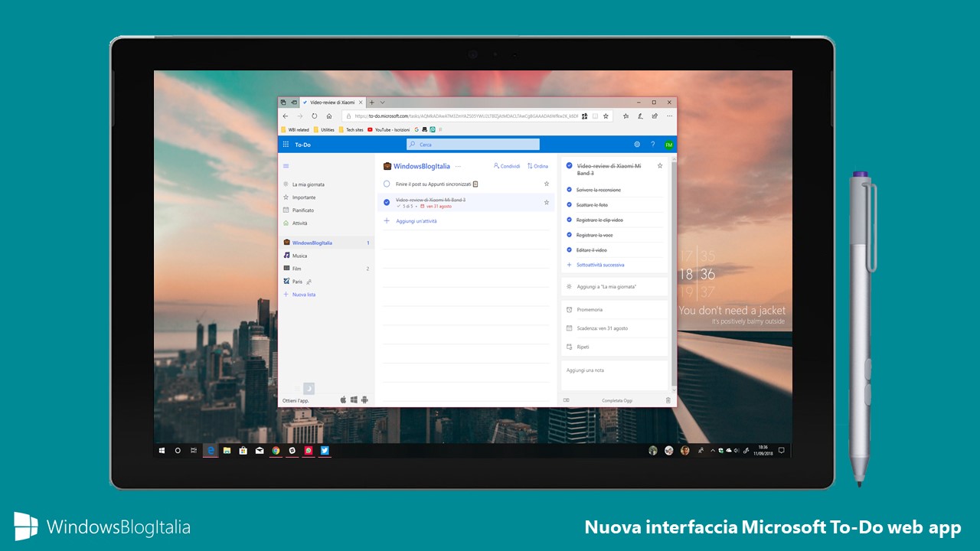
Task: Open the Film list
Action: click(x=326, y=269)
